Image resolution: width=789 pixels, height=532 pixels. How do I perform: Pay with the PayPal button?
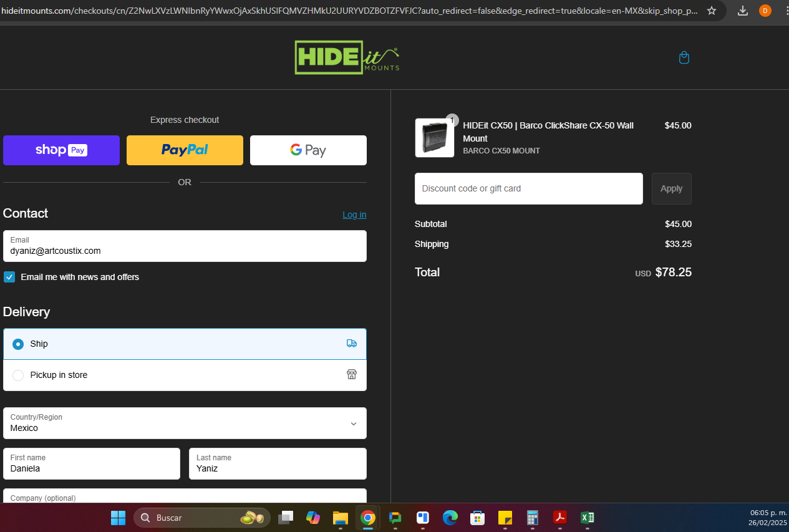point(185,150)
